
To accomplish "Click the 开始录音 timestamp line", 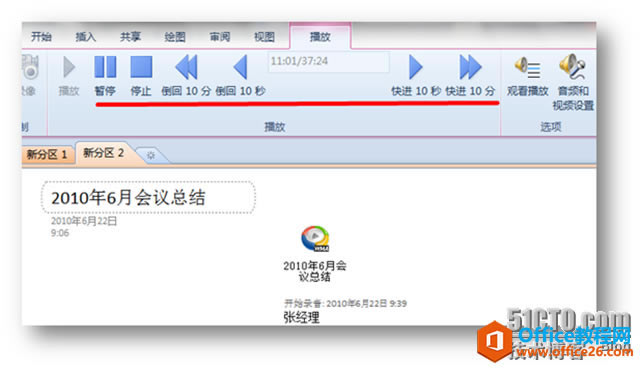I will 345,303.
